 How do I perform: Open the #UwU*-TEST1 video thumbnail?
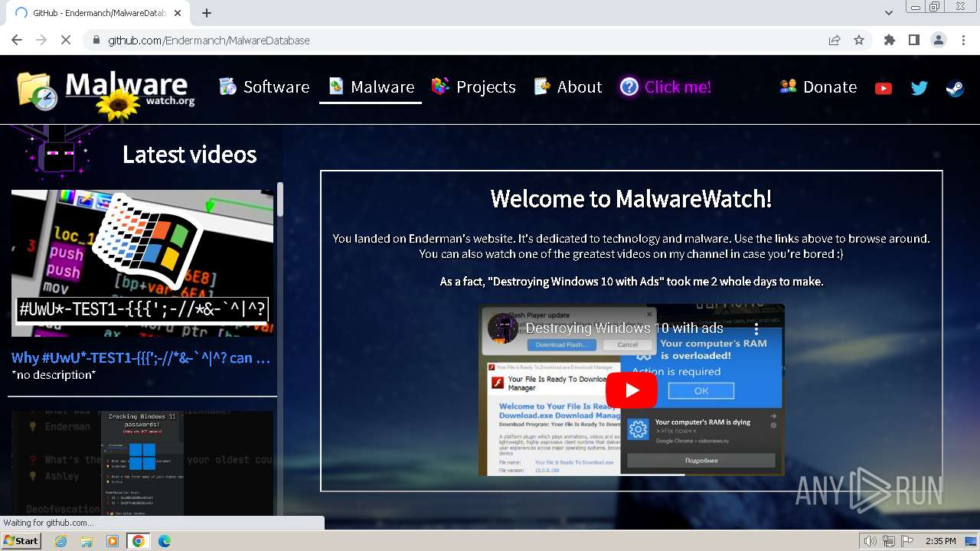coord(142,263)
